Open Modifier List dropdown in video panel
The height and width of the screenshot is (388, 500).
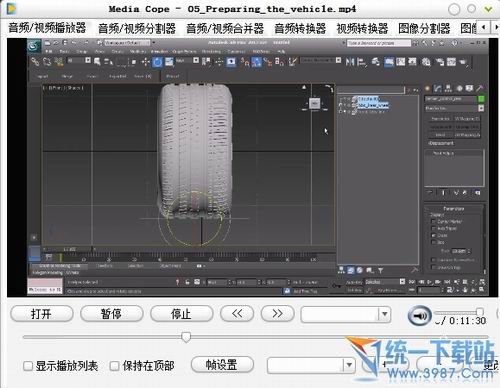pos(481,108)
